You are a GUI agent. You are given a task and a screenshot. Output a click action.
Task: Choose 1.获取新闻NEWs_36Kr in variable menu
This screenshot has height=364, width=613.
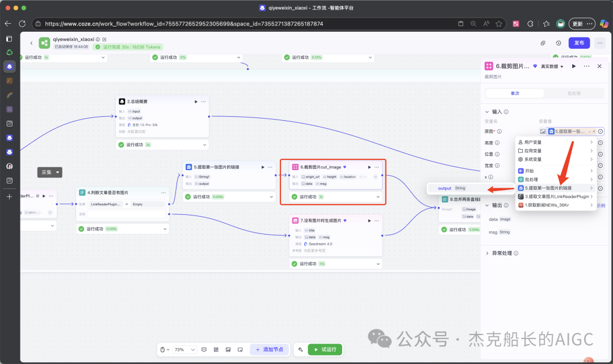coord(556,205)
